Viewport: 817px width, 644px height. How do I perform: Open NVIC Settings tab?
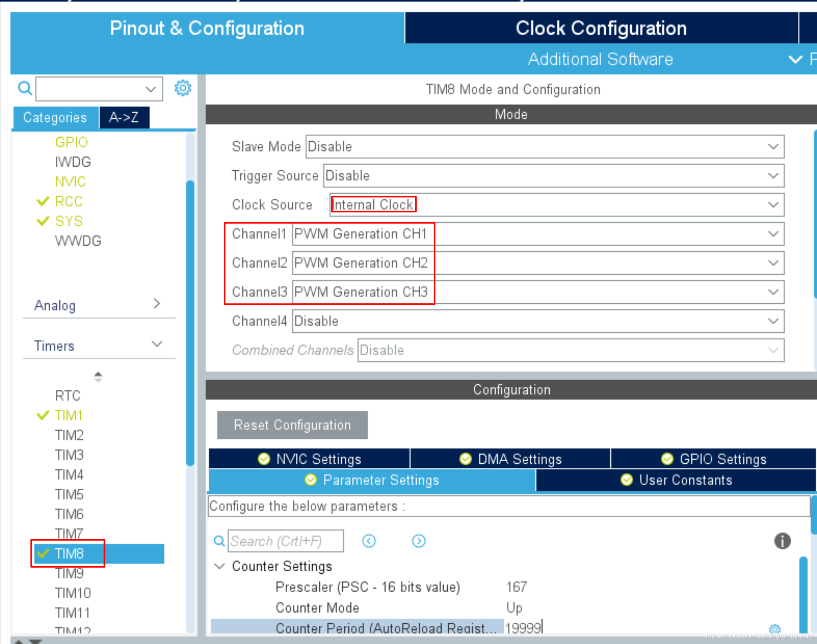309,459
